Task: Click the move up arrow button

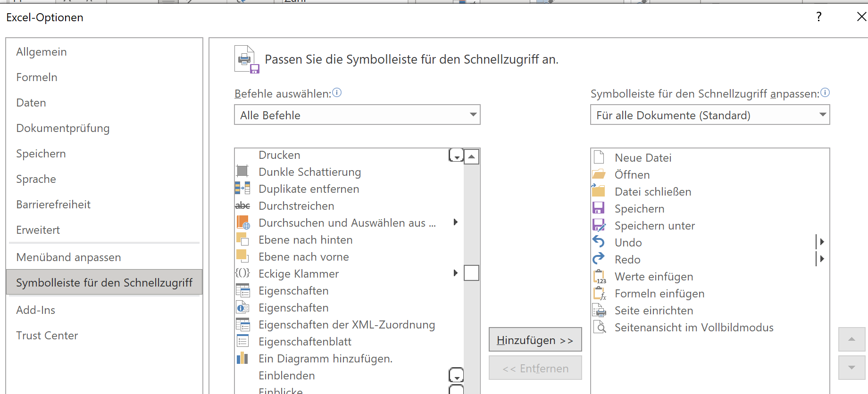Action: coord(851,339)
